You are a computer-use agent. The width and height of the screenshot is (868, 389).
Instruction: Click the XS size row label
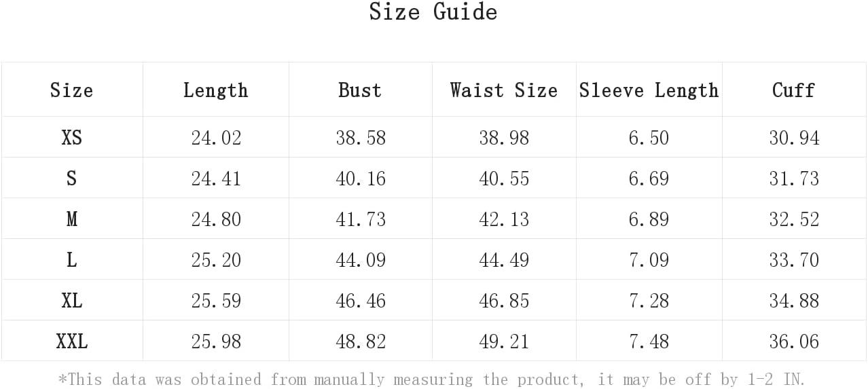point(72,138)
